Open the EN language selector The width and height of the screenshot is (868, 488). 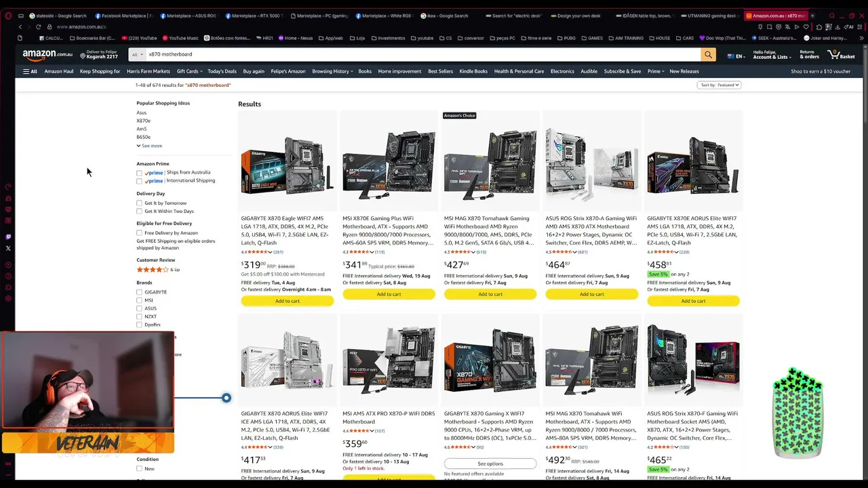pyautogui.click(x=736, y=56)
